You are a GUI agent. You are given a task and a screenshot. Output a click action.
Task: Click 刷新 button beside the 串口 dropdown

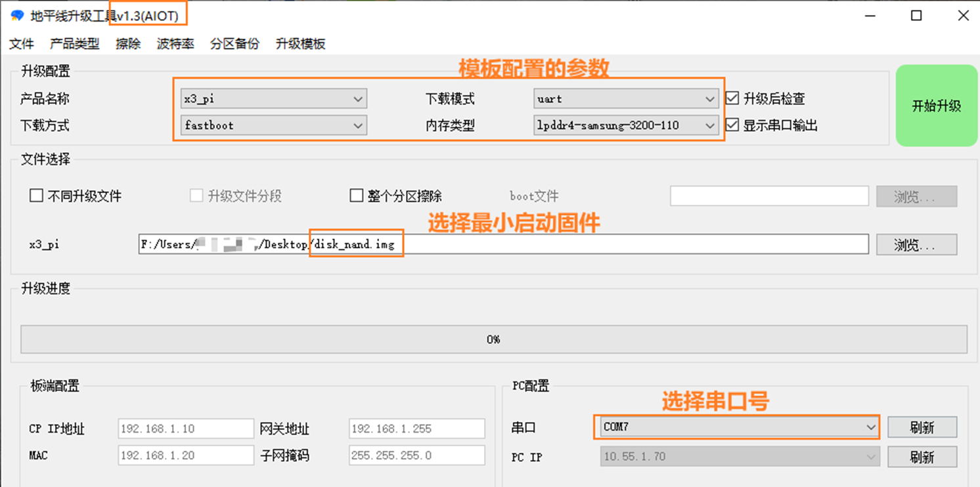pos(922,427)
